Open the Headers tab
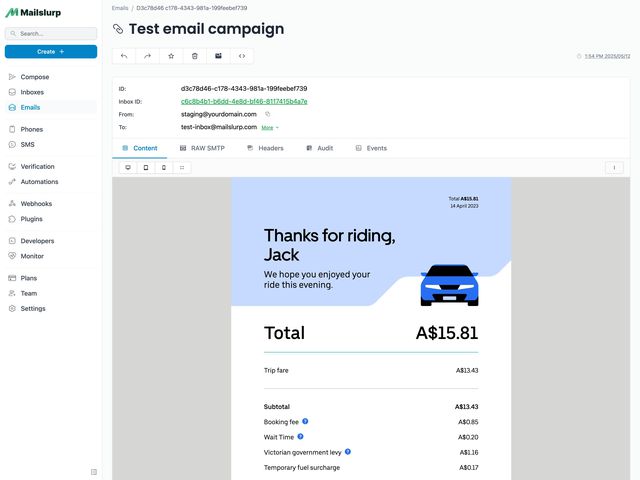Screen dimensions: 640x480 click(265, 148)
